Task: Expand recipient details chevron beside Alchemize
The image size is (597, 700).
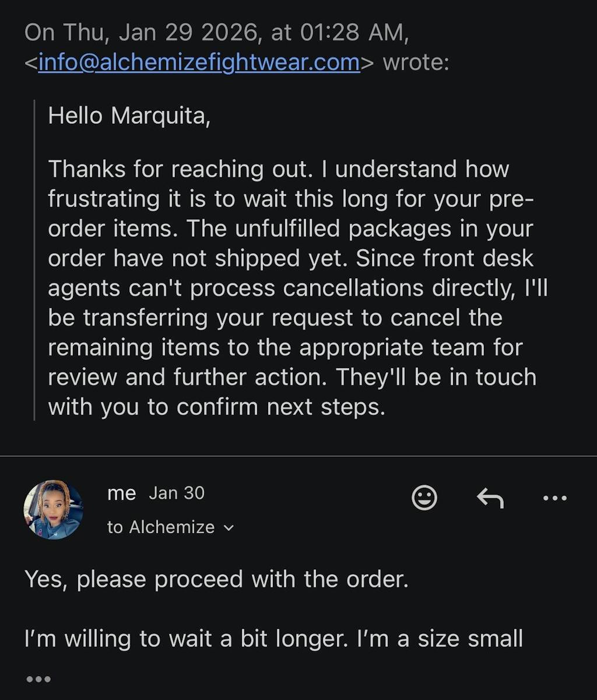Action: point(229,528)
